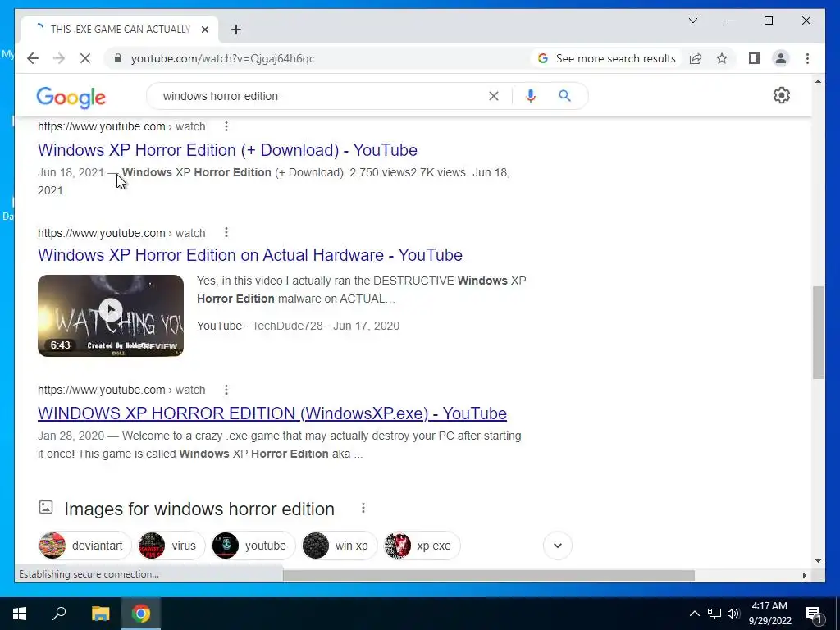The width and height of the screenshot is (840, 630).
Task: Select the THIS .EXE GAME CAN ACTUALLY tab
Action: pyautogui.click(x=120, y=30)
